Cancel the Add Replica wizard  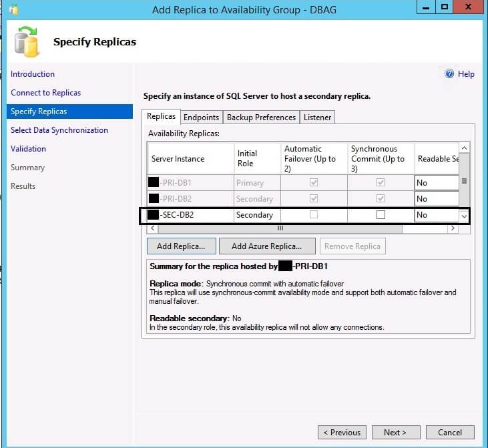pyautogui.click(x=450, y=432)
